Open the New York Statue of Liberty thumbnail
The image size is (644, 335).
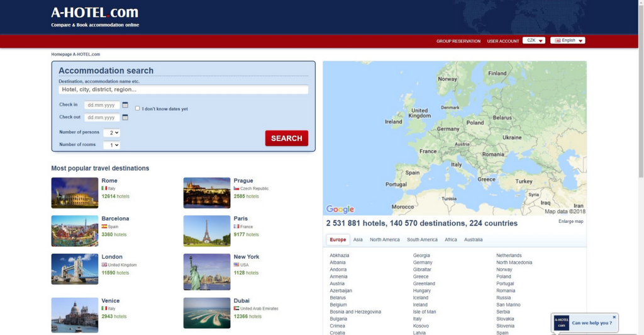206,271
